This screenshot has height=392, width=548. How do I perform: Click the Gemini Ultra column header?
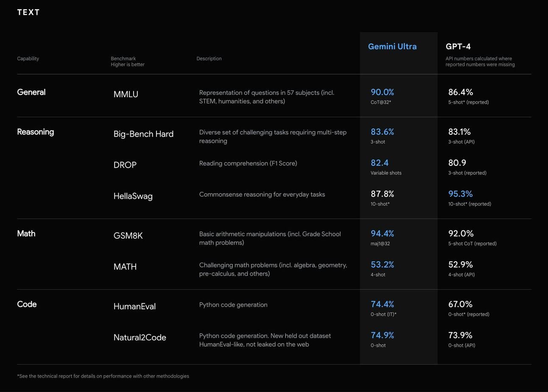[x=392, y=47]
